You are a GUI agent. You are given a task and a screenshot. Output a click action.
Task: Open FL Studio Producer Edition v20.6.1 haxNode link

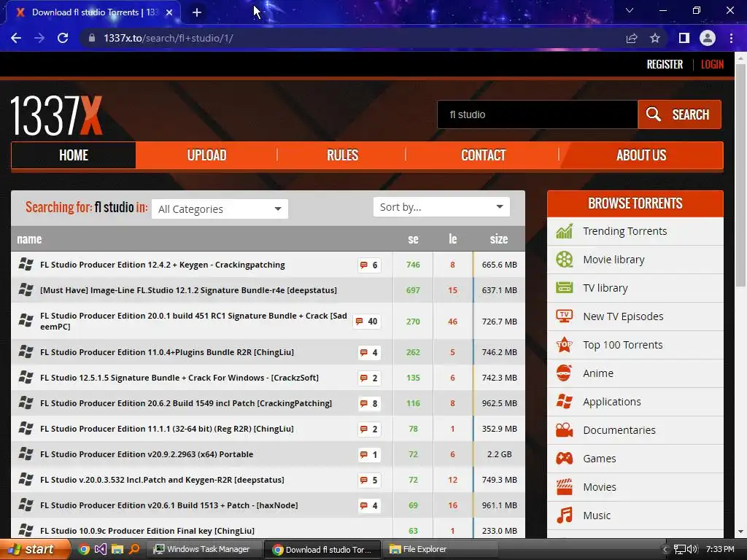pyautogui.click(x=169, y=505)
